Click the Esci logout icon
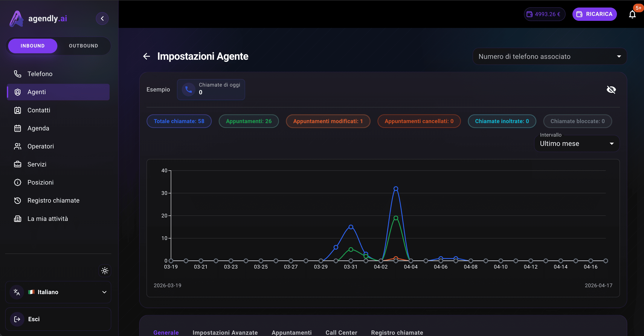This screenshot has width=644, height=336. point(17,319)
